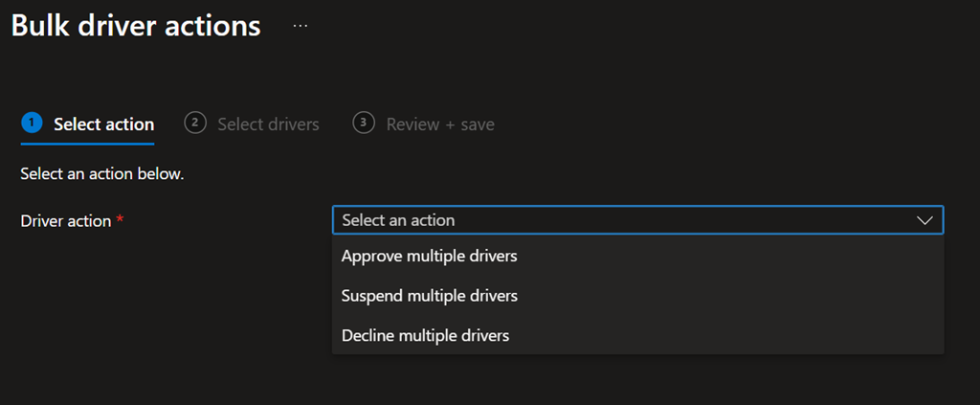The height and width of the screenshot is (405, 980).
Task: Choose Suspend multiple drivers
Action: click(x=429, y=296)
